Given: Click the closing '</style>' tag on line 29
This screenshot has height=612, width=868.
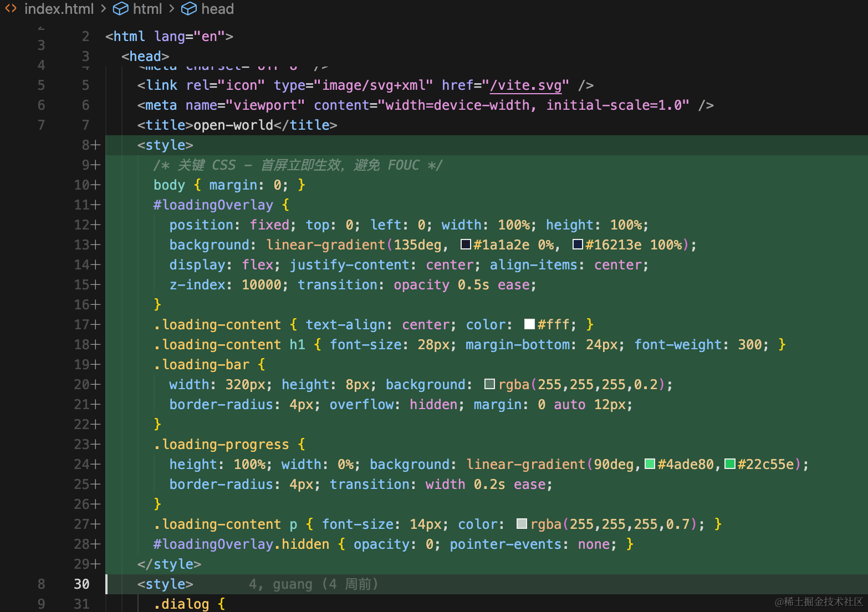Looking at the screenshot, I should pos(169,564).
